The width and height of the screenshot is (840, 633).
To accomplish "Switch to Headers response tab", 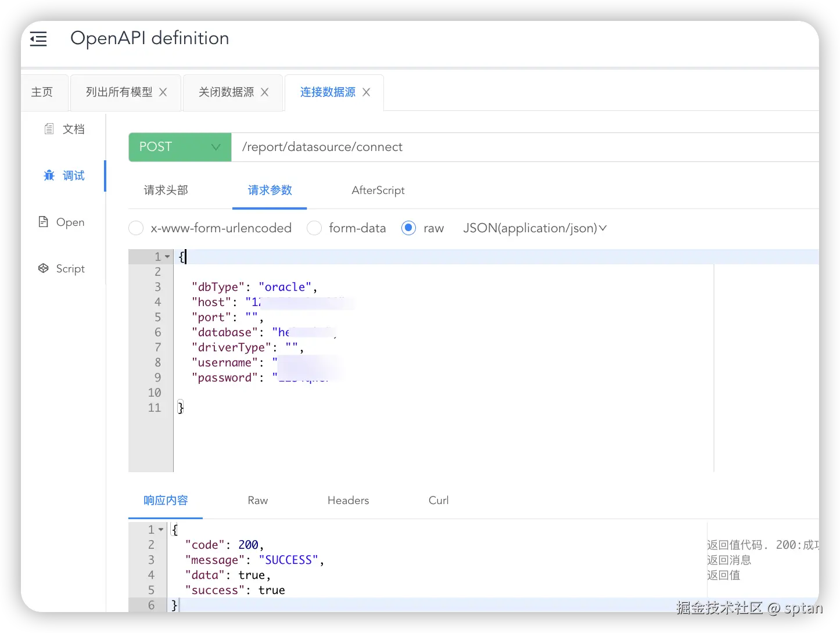I will (x=348, y=501).
